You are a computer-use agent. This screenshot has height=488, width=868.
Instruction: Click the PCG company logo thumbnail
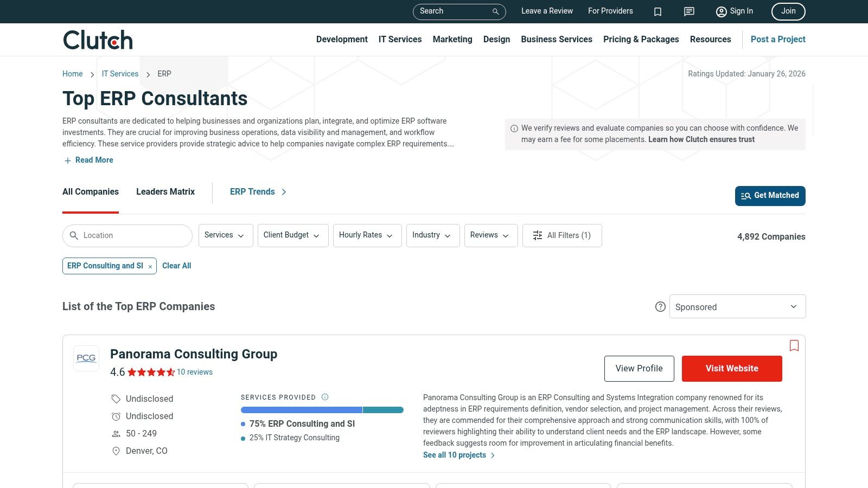pos(86,358)
